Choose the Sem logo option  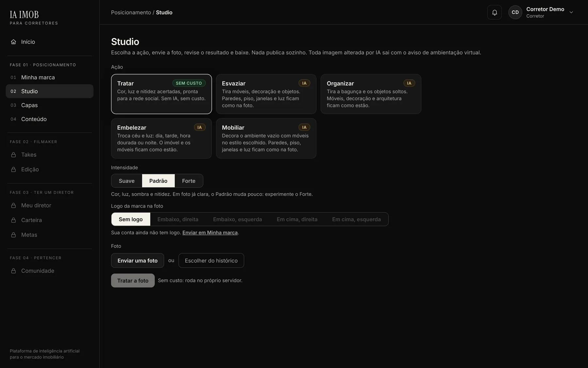[x=131, y=219]
